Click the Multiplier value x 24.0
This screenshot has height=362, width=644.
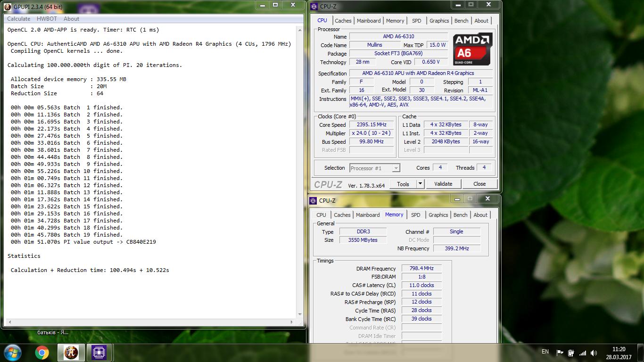click(372, 133)
